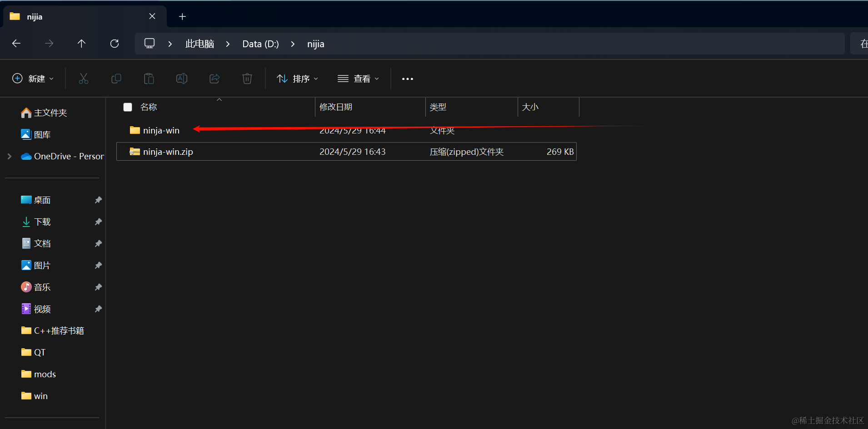Click the ninja-win folder icon
The image size is (868, 429).
135,130
